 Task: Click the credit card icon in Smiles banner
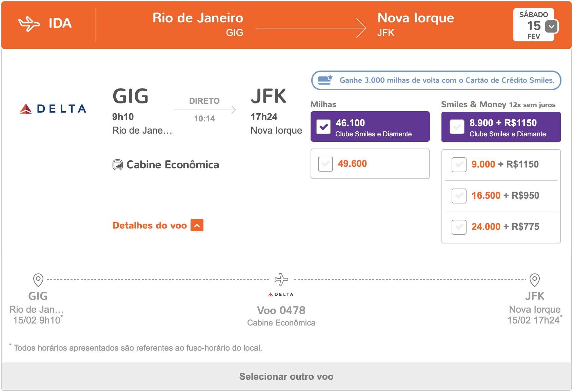pyautogui.click(x=325, y=80)
